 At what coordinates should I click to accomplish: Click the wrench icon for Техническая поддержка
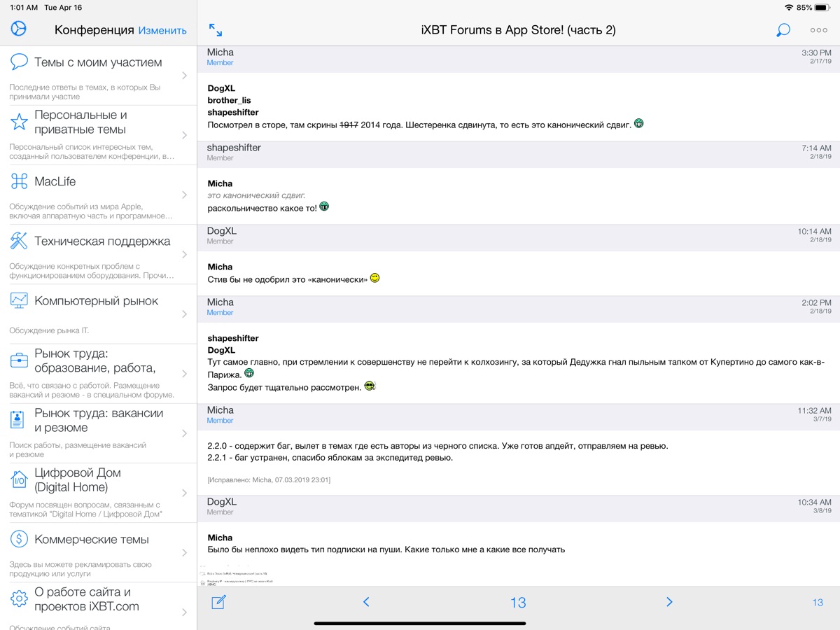click(19, 241)
